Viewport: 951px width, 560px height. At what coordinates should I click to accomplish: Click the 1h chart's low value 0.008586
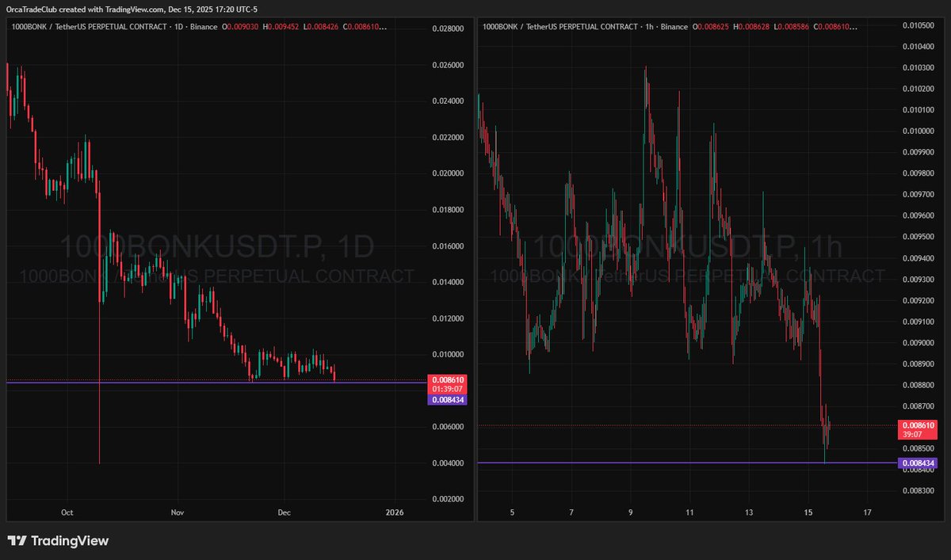[x=792, y=26]
